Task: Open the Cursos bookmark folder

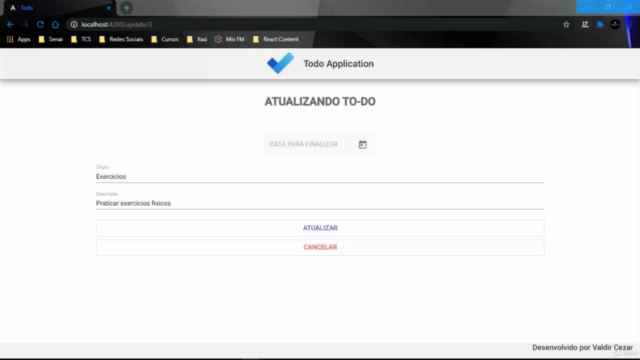Action: click(165, 39)
